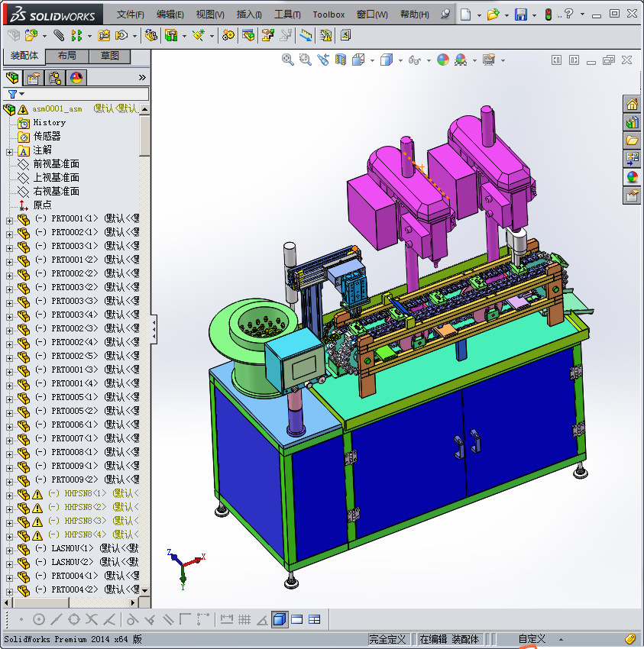
Task: Switch to the 草图 tab
Action: (110, 56)
